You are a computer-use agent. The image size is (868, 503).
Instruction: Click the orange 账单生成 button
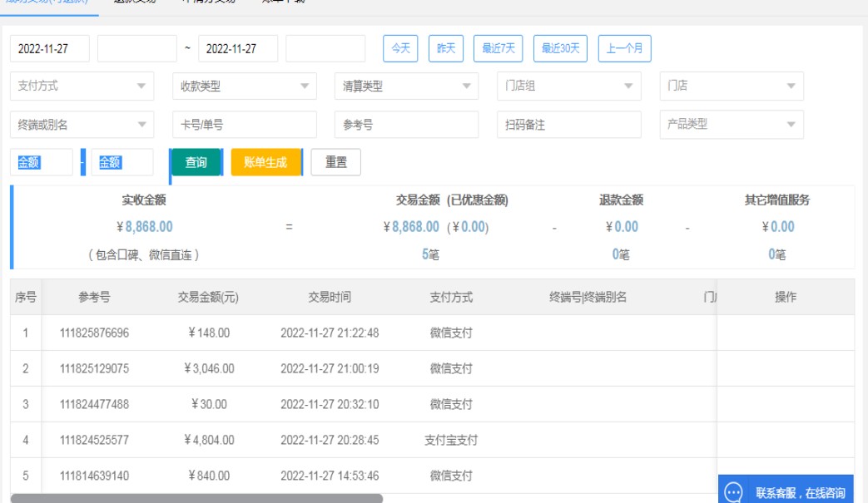(x=265, y=162)
